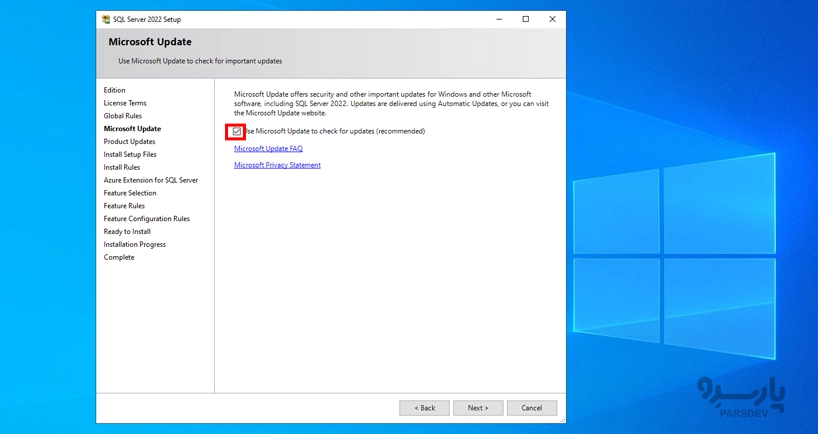Select License Terms in the step list
818x434 pixels.
pyautogui.click(x=125, y=103)
